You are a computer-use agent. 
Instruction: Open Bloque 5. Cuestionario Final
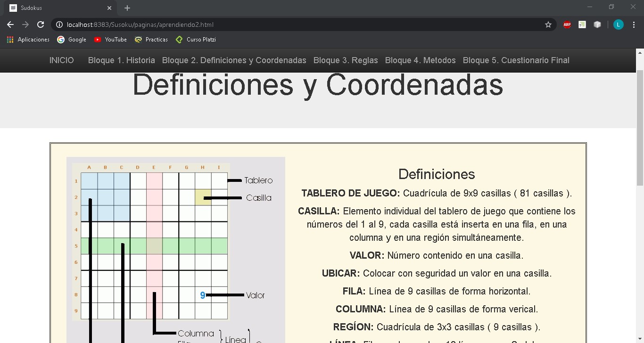pos(516,60)
